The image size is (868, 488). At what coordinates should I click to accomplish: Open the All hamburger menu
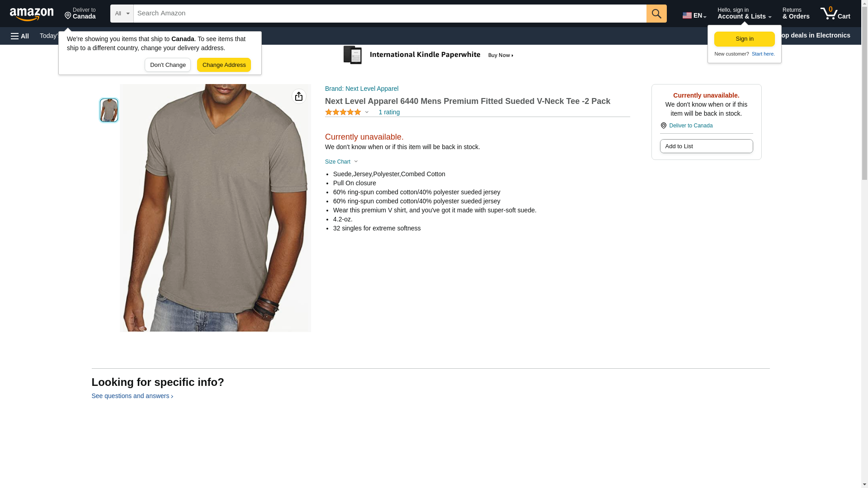[x=20, y=36]
